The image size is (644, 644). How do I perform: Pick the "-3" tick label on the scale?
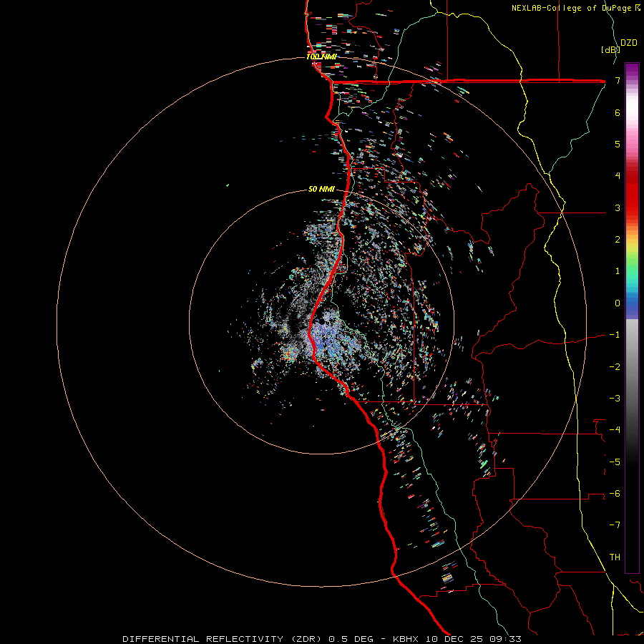615,399
